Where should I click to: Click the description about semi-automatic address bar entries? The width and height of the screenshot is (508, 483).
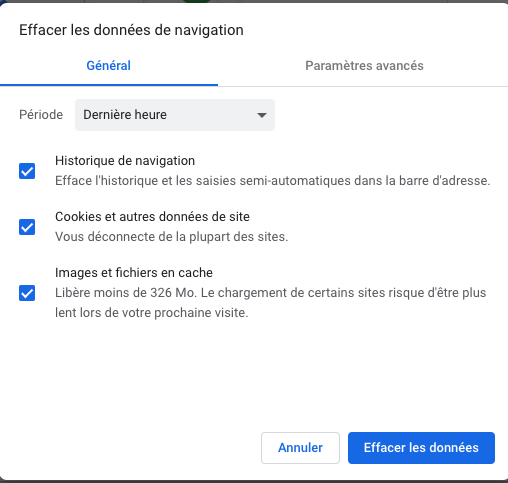273,181
